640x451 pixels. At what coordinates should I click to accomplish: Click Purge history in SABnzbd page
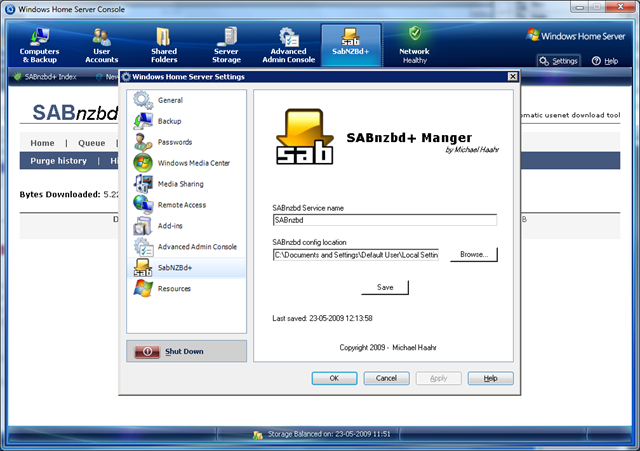pos(58,161)
